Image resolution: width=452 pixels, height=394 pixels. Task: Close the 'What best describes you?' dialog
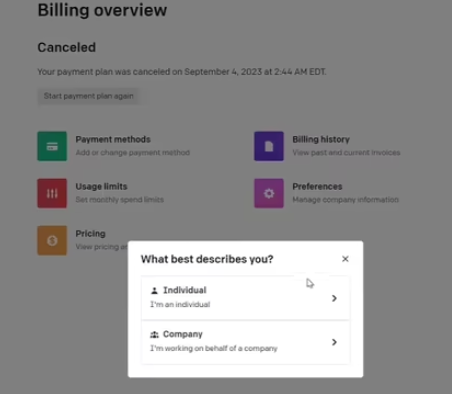tap(345, 259)
